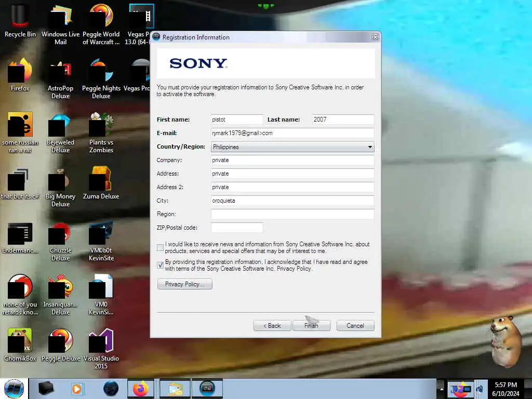The image size is (532, 399).
Task: Open the Vegas Pro 13.0 (64-bit) desktop icon
Action: pyautogui.click(x=138, y=24)
